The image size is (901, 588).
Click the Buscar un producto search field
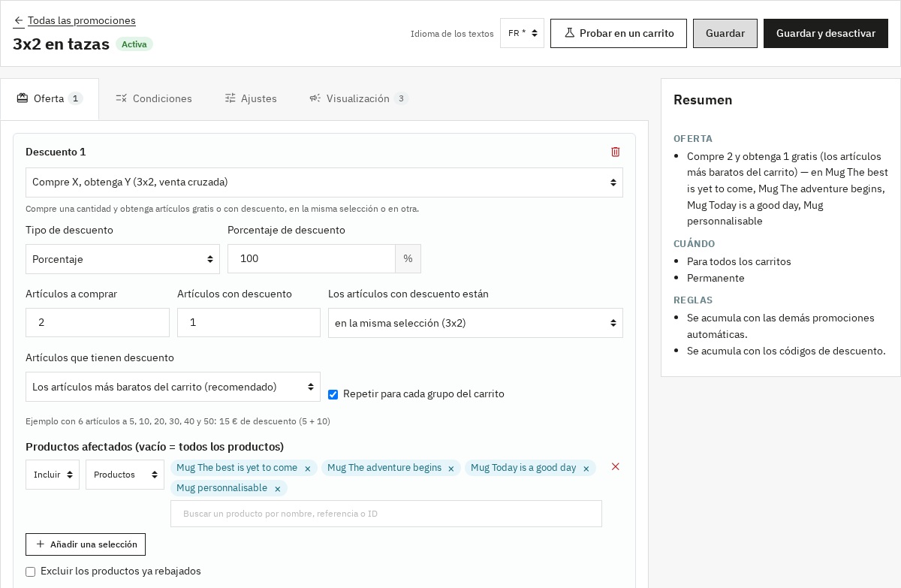386,514
